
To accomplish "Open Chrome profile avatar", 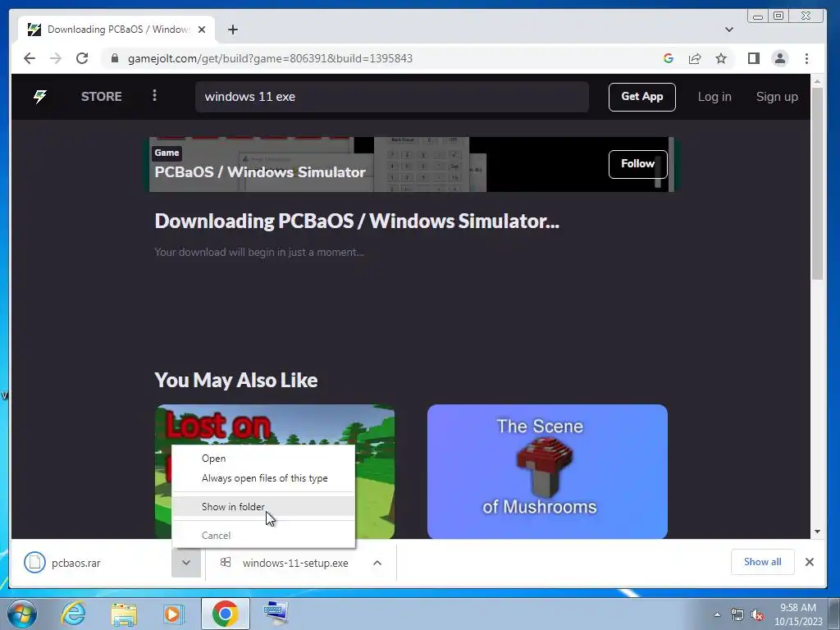I will pyautogui.click(x=780, y=58).
